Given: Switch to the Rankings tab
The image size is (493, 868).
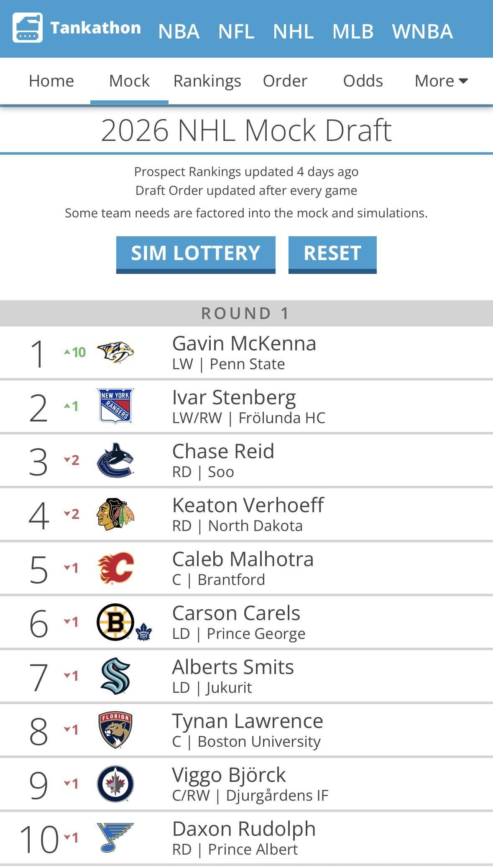Looking at the screenshot, I should point(207,81).
